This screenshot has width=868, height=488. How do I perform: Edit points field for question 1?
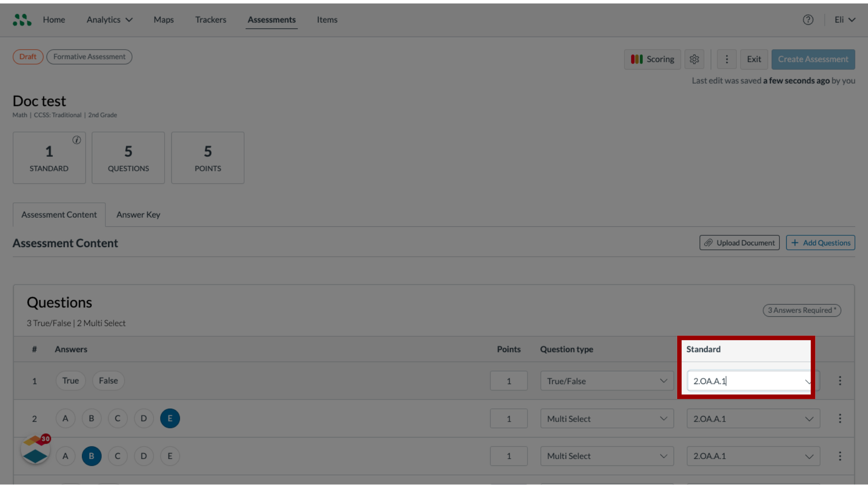[509, 381]
